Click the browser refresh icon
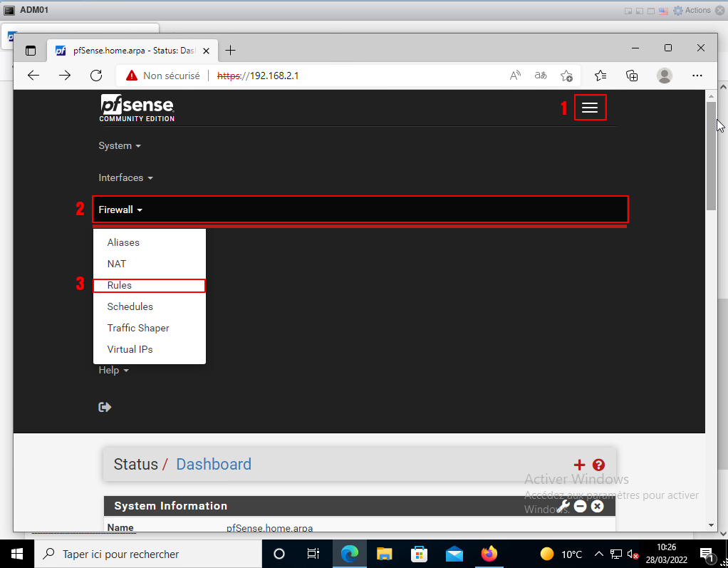This screenshot has width=728, height=568. coord(96,76)
